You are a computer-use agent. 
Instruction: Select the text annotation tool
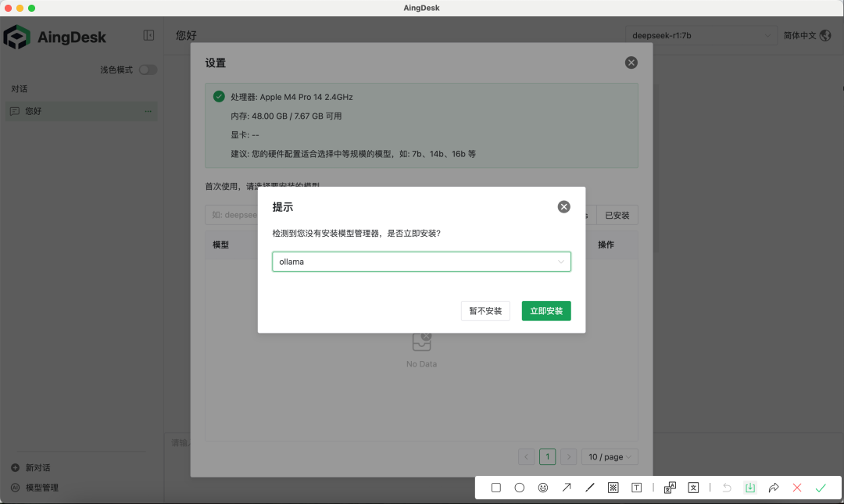pos(636,488)
